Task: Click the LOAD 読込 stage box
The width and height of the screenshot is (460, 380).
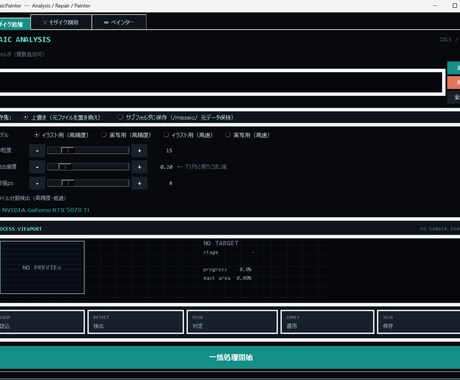Action: [42, 322]
